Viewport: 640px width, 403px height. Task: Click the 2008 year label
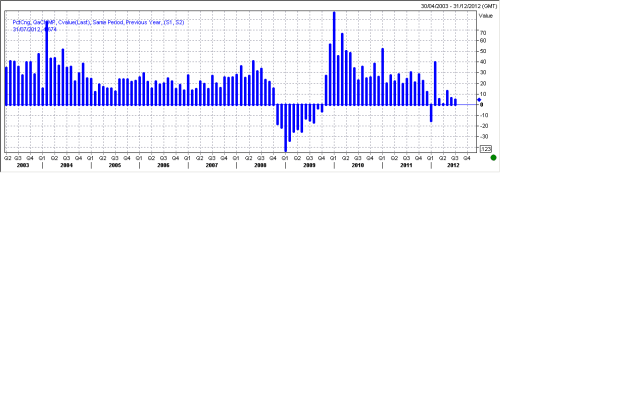(x=260, y=164)
